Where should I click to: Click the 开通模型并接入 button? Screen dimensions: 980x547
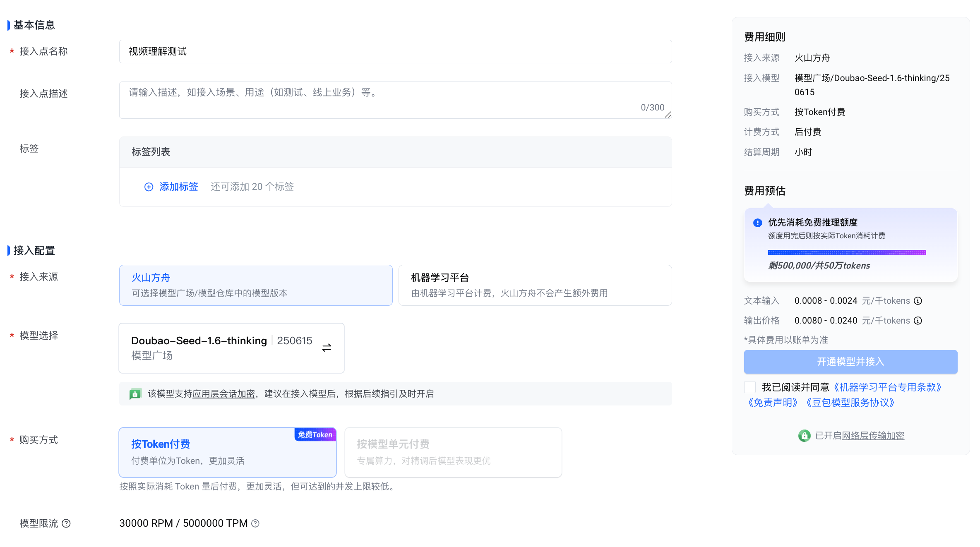click(x=850, y=362)
